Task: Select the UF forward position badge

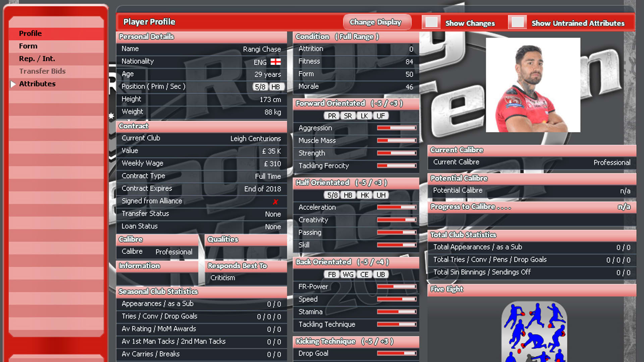Action: pyautogui.click(x=380, y=116)
